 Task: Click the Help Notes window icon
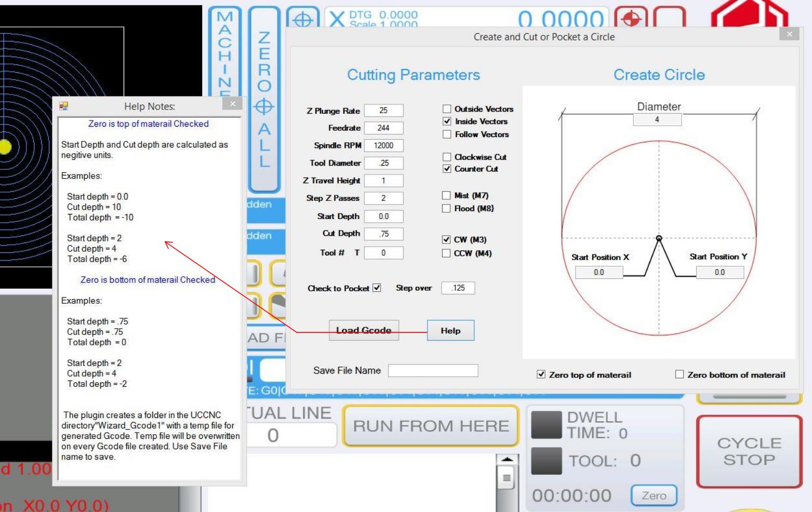pos(64,106)
